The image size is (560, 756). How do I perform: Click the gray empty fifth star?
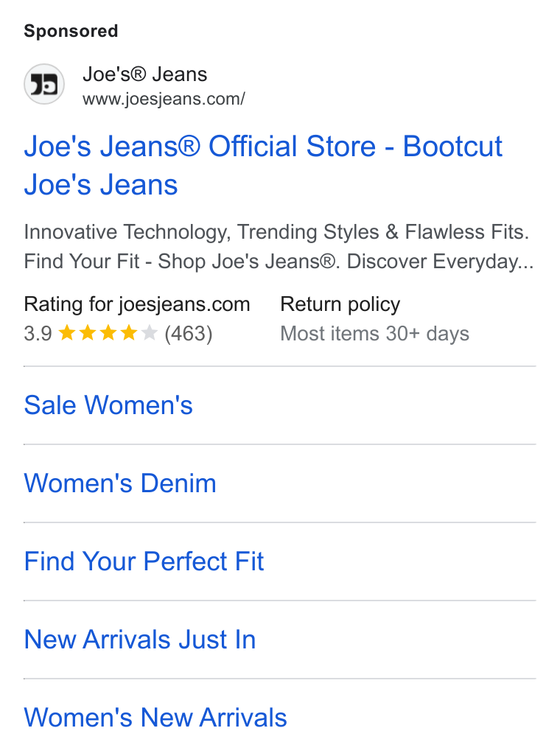point(150,332)
